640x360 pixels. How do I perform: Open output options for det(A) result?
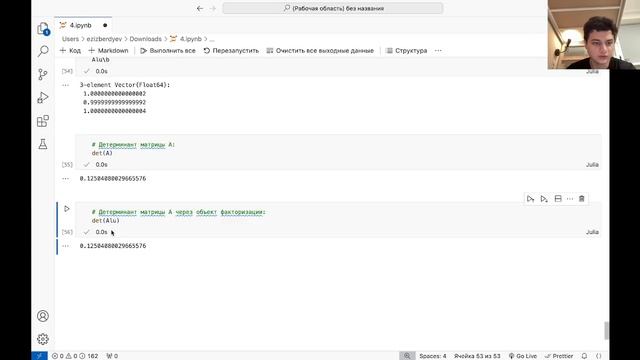click(x=66, y=179)
